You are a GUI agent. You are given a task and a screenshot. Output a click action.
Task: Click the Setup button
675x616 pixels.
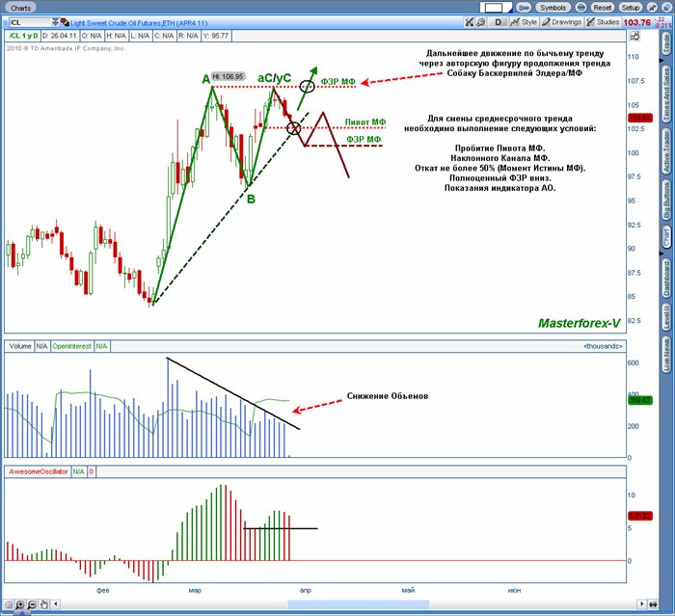click(631, 8)
